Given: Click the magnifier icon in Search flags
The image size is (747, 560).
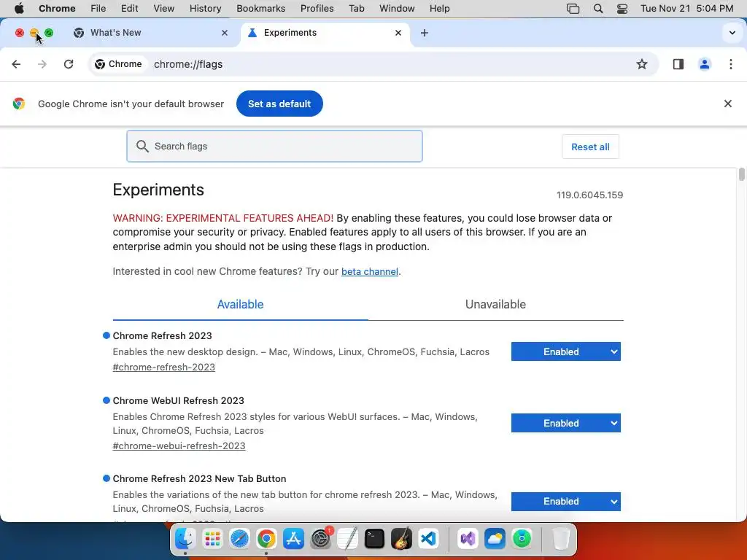Looking at the screenshot, I should point(142,146).
